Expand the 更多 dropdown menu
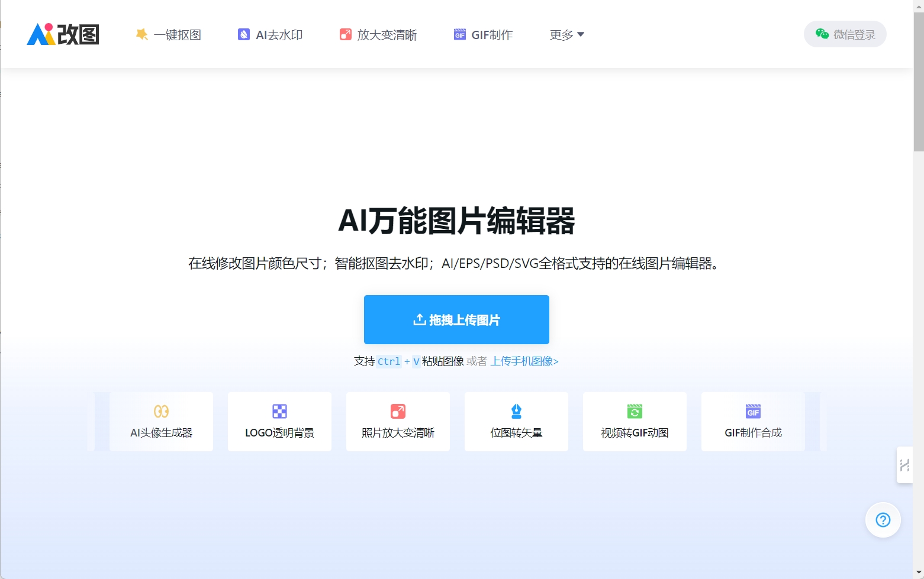 point(567,34)
